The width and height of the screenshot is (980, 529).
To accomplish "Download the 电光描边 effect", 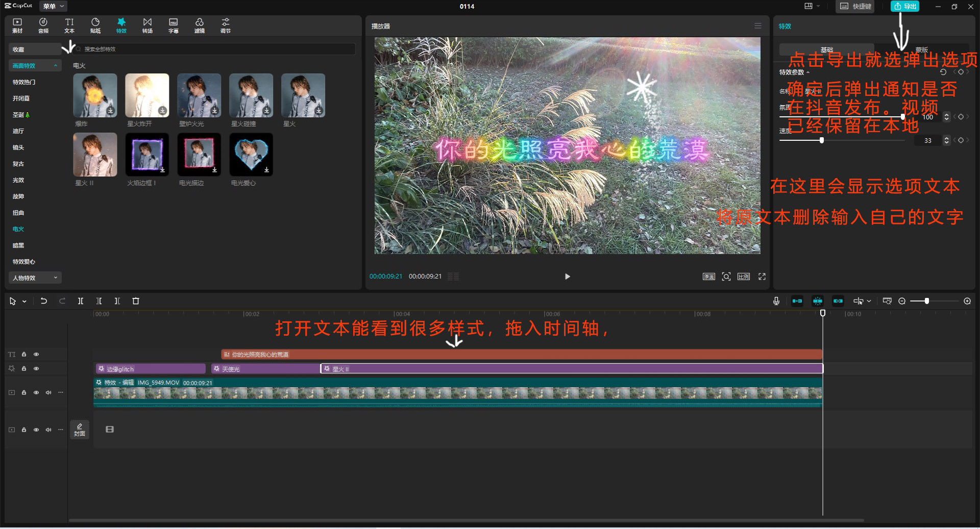I will click(214, 169).
